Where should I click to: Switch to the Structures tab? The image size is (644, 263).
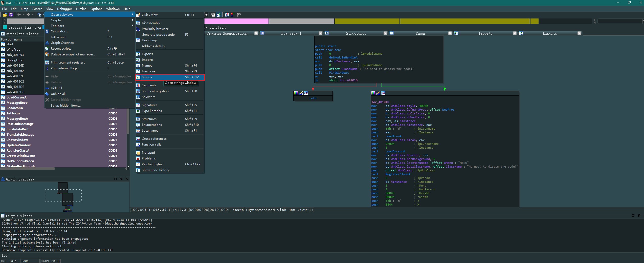(356, 33)
